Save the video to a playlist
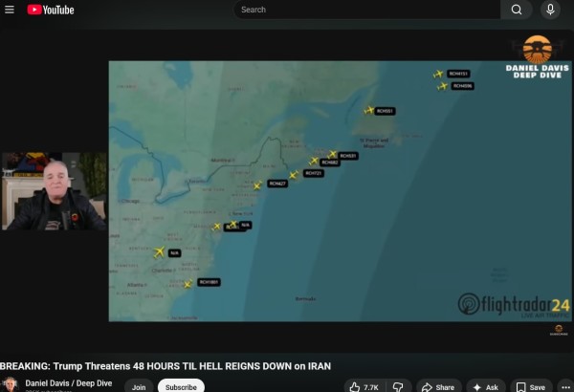The width and height of the screenshot is (574, 392). pos(531,387)
